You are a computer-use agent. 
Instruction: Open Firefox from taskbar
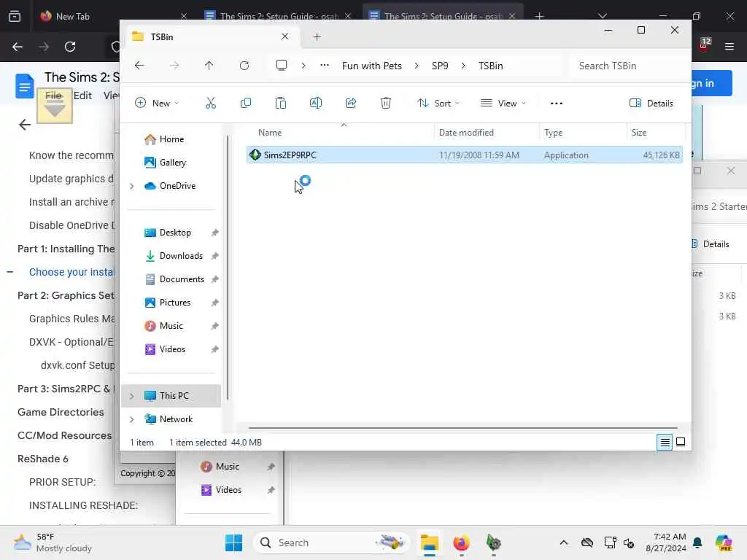461,542
